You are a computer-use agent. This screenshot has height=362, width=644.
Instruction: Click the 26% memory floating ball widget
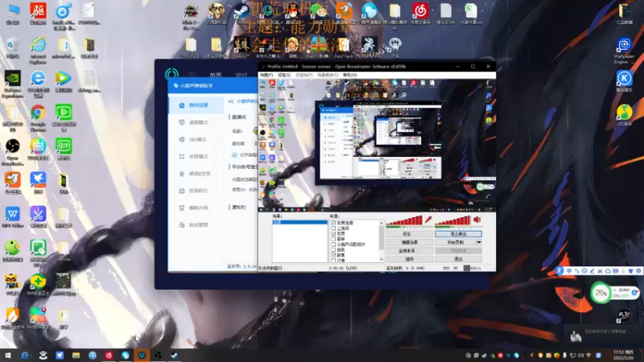pos(601,293)
